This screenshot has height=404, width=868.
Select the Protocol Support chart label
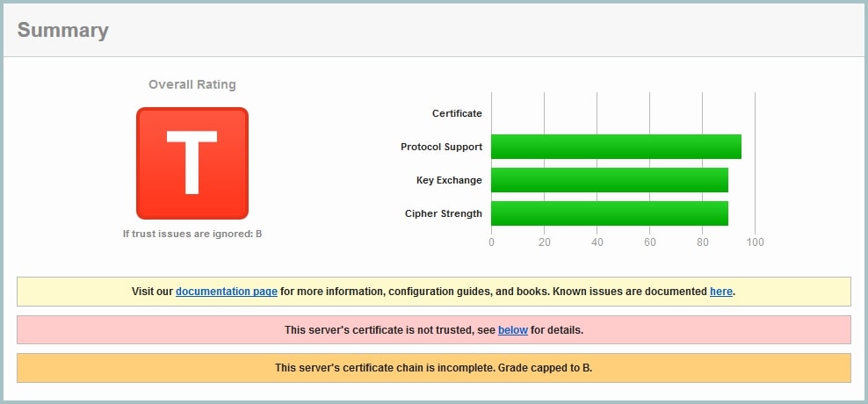pyautogui.click(x=441, y=147)
